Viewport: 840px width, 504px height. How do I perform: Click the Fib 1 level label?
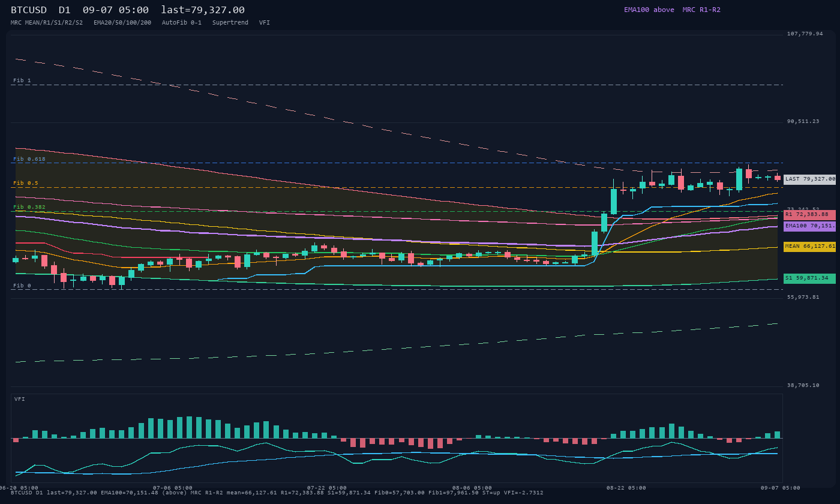[x=22, y=80]
